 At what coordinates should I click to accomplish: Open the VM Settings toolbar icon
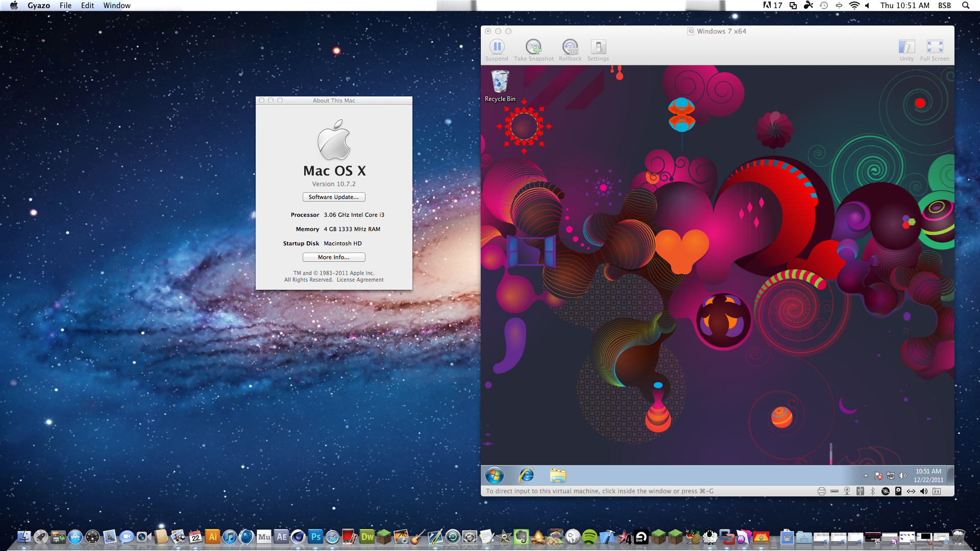point(598,47)
